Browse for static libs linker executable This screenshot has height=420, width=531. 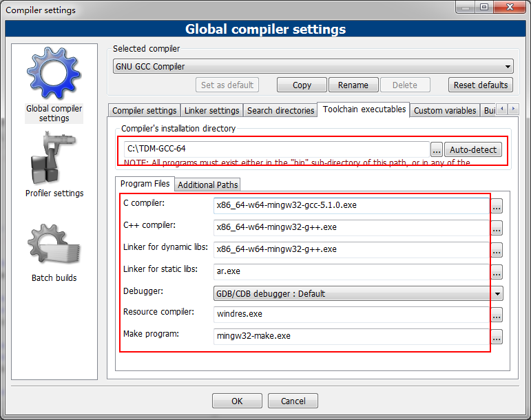coord(497,272)
